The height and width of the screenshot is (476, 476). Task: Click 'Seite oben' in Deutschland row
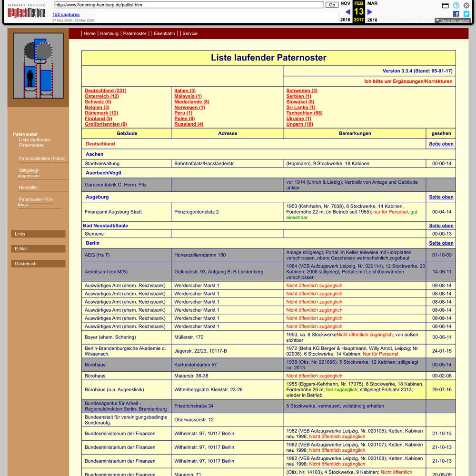pos(441,144)
